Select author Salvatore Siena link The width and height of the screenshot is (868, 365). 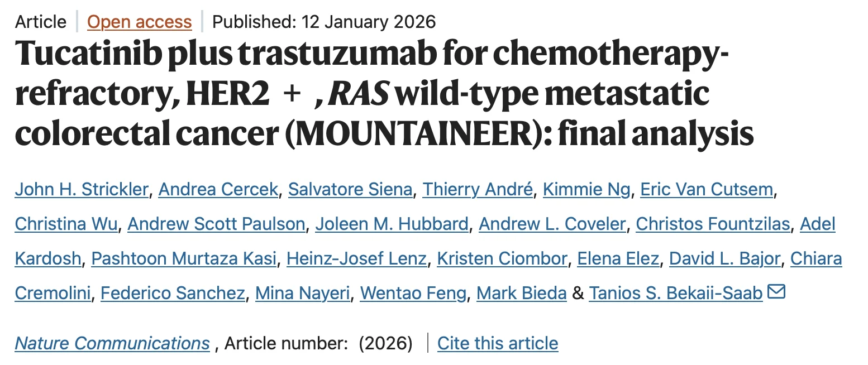point(350,190)
